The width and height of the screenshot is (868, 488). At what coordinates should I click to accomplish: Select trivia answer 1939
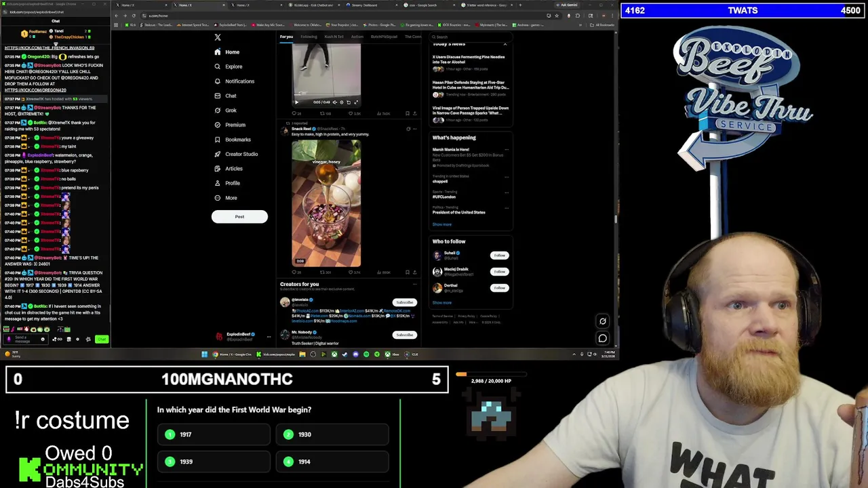tap(214, 462)
